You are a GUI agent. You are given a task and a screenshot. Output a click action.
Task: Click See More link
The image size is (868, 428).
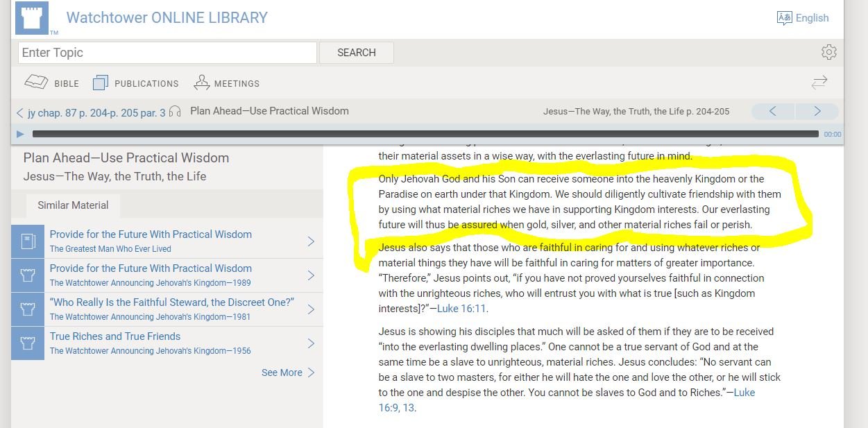tap(282, 373)
